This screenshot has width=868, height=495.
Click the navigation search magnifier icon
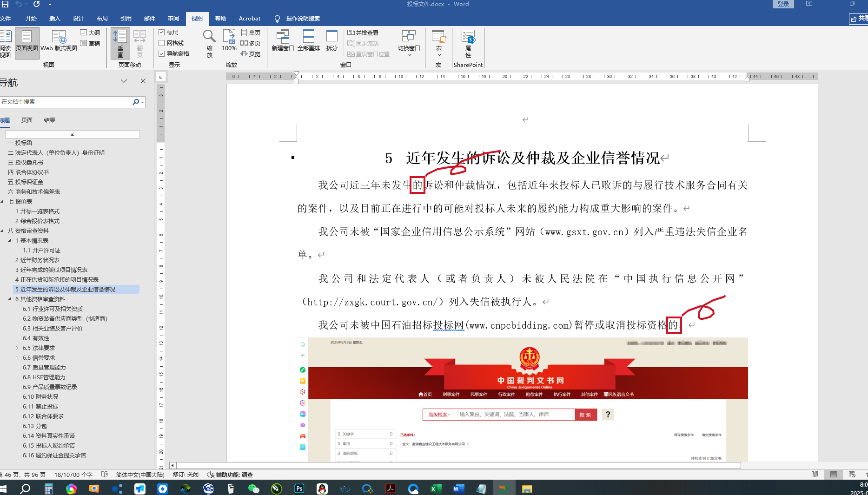tap(135, 102)
